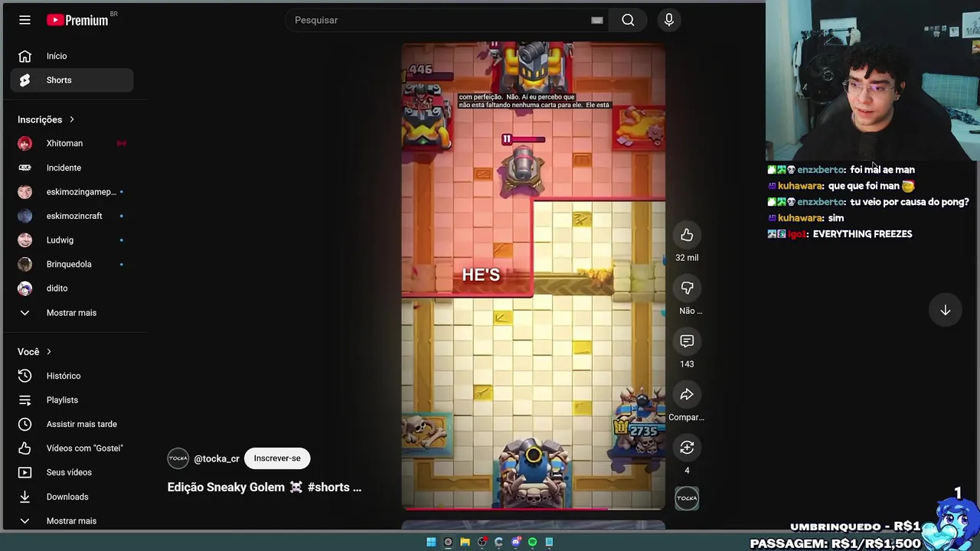
Task: Open Playlists in sidebar
Action: [72, 400]
